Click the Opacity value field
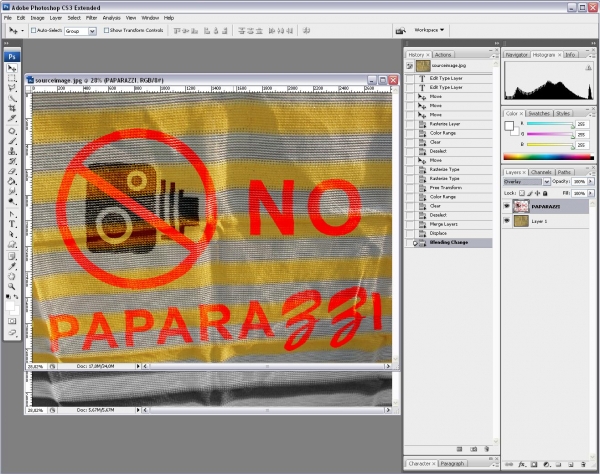Screen dimensions: 600x474 pos(579,181)
